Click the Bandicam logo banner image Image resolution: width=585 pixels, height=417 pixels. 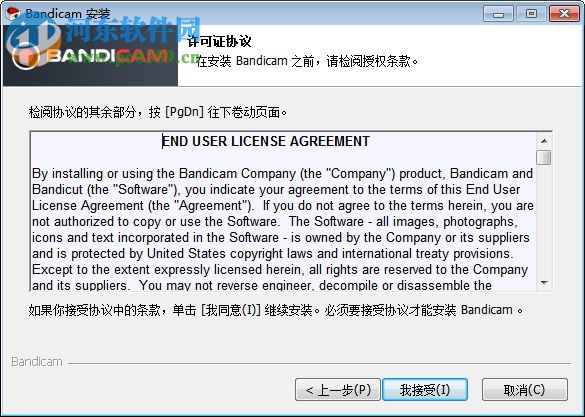(90, 56)
